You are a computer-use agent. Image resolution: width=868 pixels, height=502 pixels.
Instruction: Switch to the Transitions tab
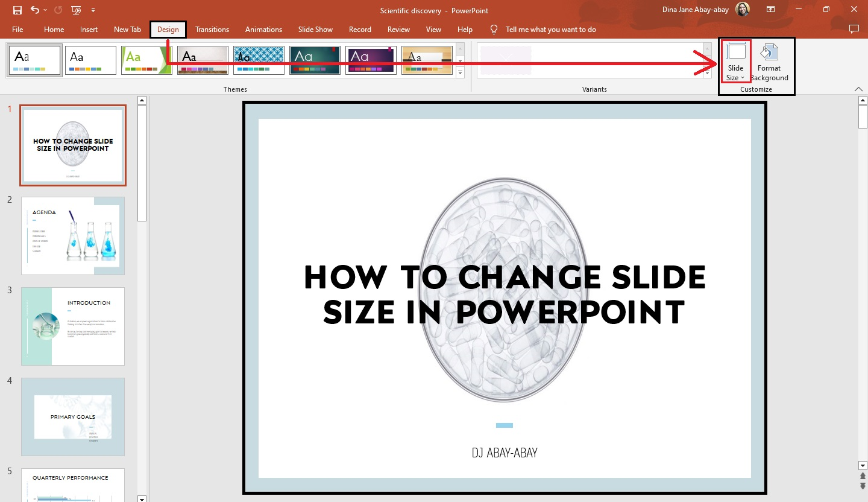pyautogui.click(x=212, y=29)
